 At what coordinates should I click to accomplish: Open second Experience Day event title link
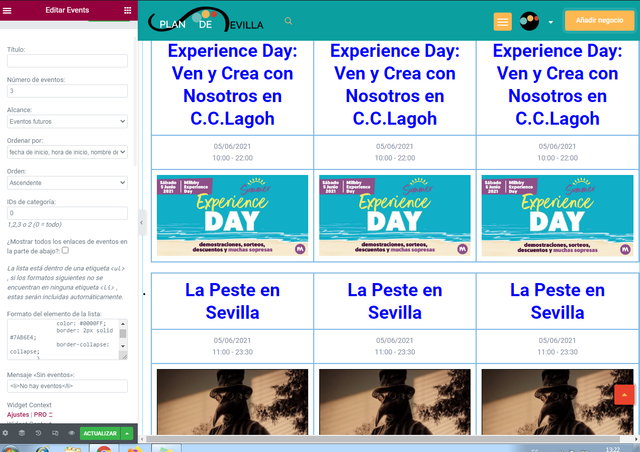[x=395, y=85]
